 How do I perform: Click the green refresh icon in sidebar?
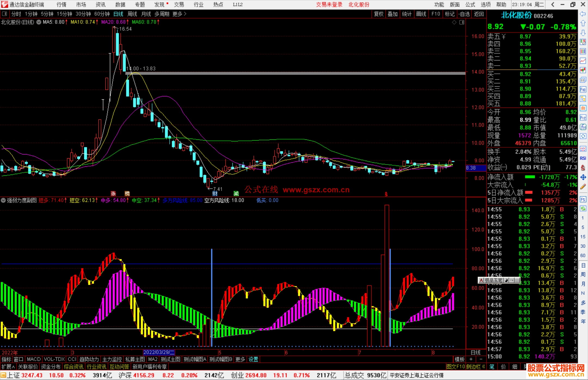[583, 209]
